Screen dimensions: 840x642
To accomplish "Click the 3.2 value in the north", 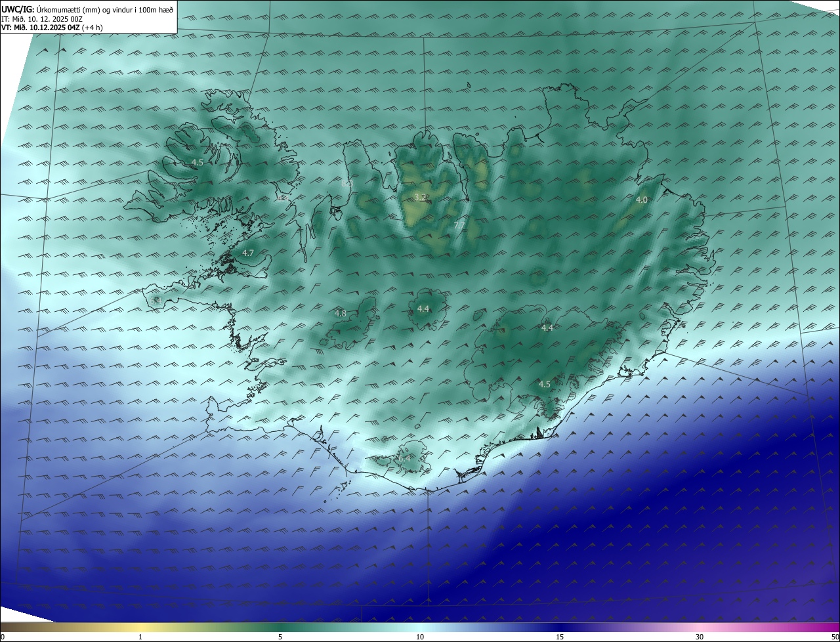I will [421, 197].
